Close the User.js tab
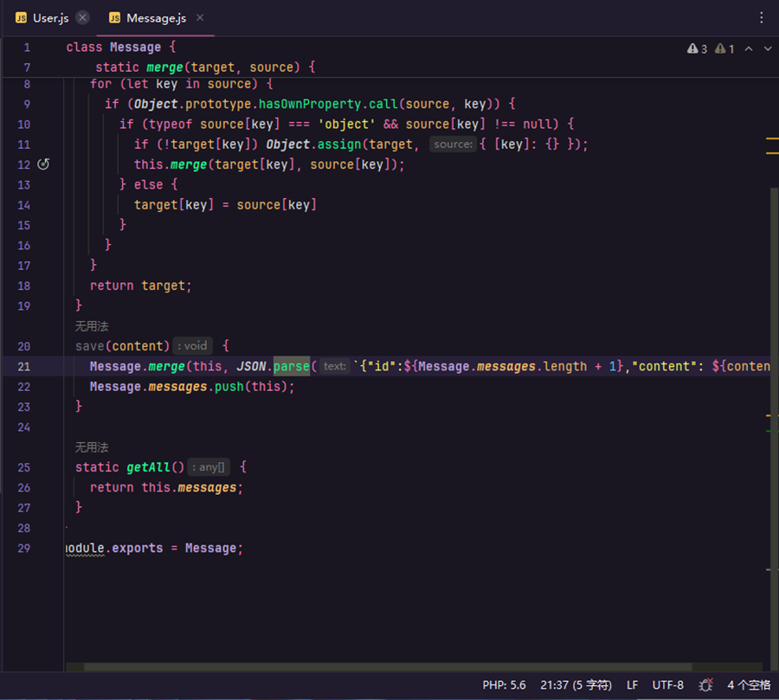Screen dimensions: 779x700 tap(82, 18)
